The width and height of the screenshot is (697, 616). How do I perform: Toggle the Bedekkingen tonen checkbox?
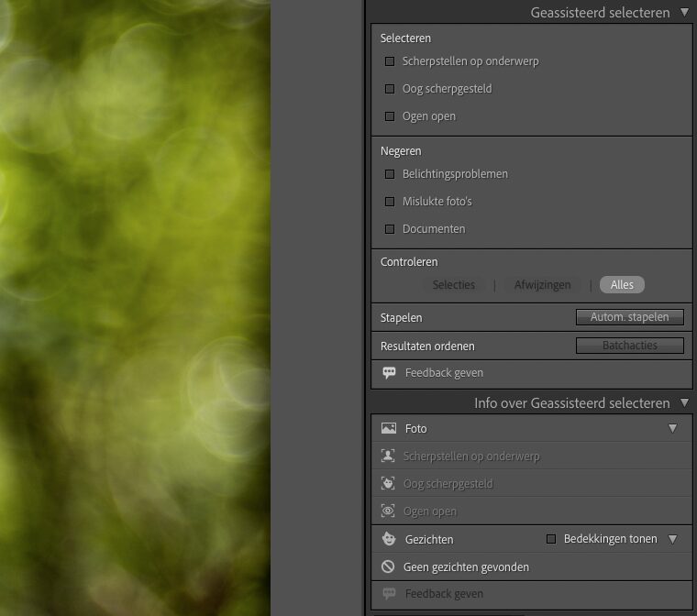[x=551, y=539]
